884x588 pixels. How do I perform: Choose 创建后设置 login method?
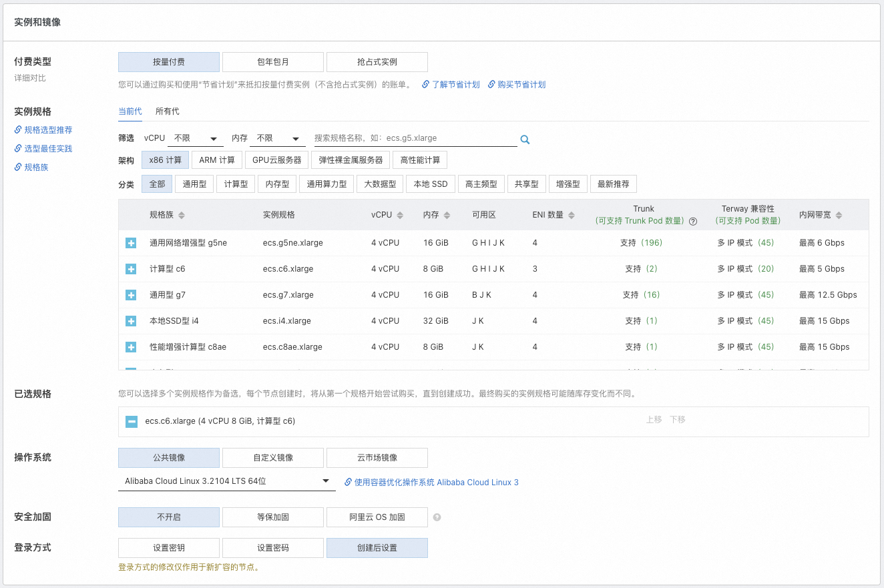(x=377, y=548)
